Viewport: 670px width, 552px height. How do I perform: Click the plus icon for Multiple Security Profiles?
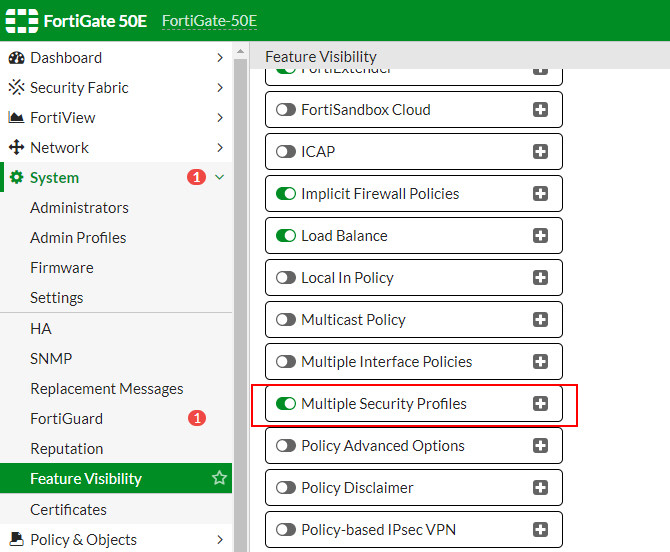(x=541, y=404)
